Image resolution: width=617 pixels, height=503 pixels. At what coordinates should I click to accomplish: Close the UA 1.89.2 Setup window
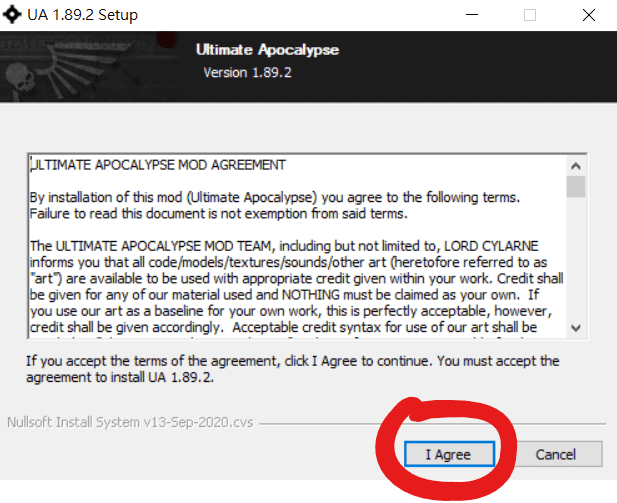[x=589, y=15]
